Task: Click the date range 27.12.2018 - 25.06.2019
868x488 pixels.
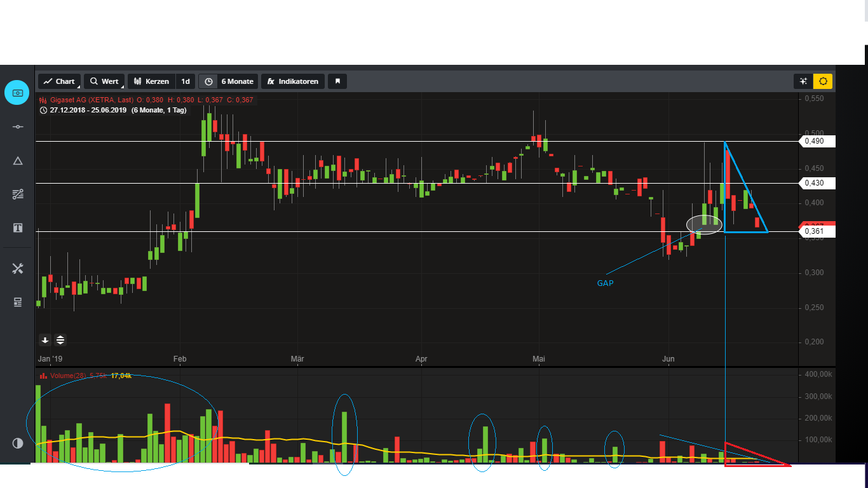Action: [88, 110]
